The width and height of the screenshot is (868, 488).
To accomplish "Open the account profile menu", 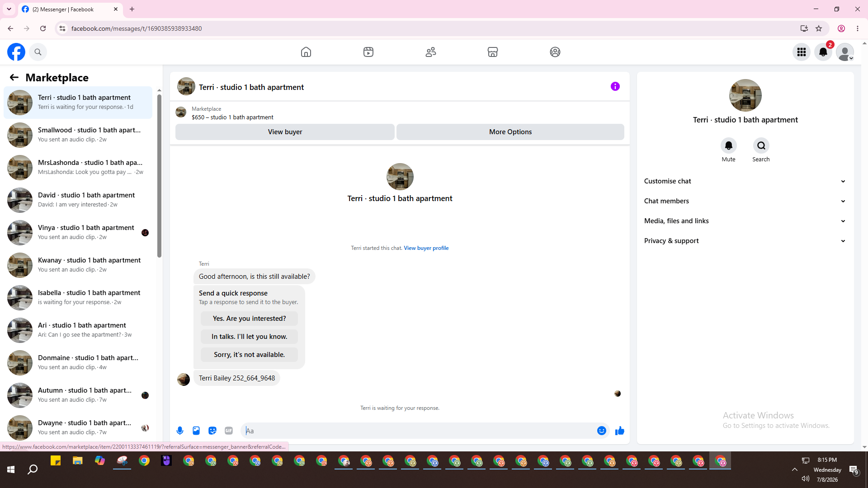I will (845, 52).
